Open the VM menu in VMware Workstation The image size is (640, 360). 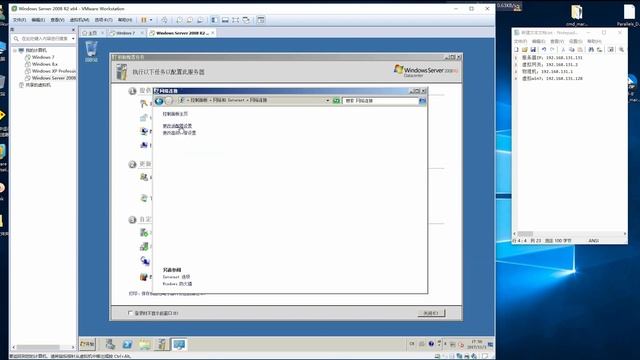click(x=79, y=20)
